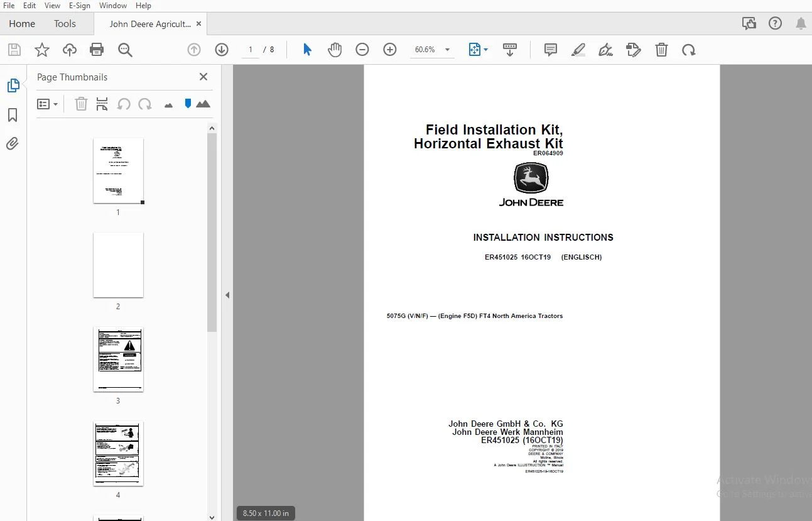This screenshot has width=812, height=521.
Task: Click the John Deere document tab
Action: [x=150, y=24]
